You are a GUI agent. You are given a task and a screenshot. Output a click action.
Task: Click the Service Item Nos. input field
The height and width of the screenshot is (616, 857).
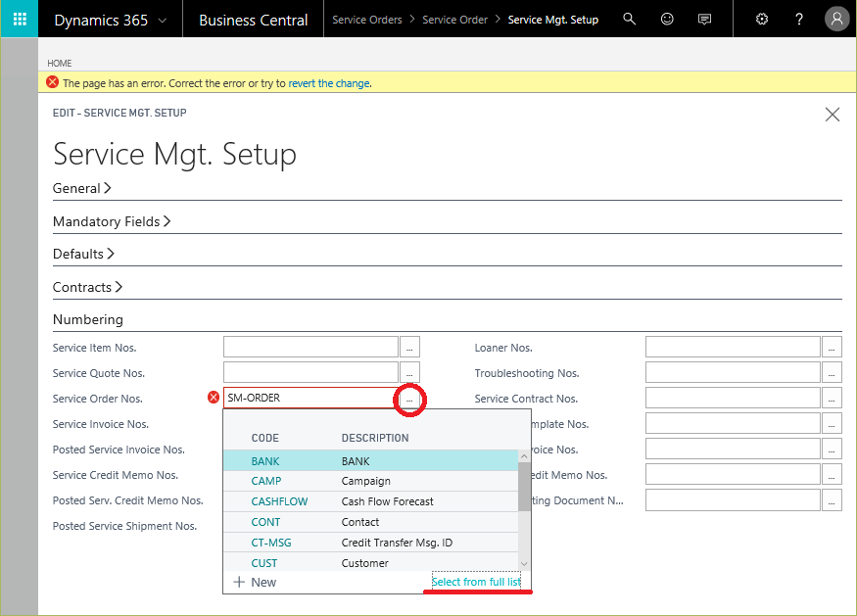(310, 347)
